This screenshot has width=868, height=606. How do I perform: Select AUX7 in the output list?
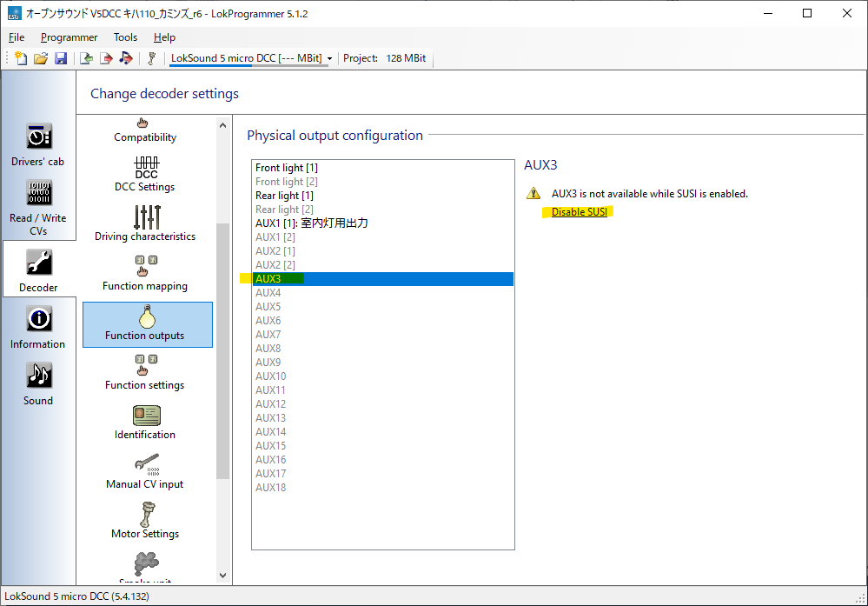coord(382,335)
